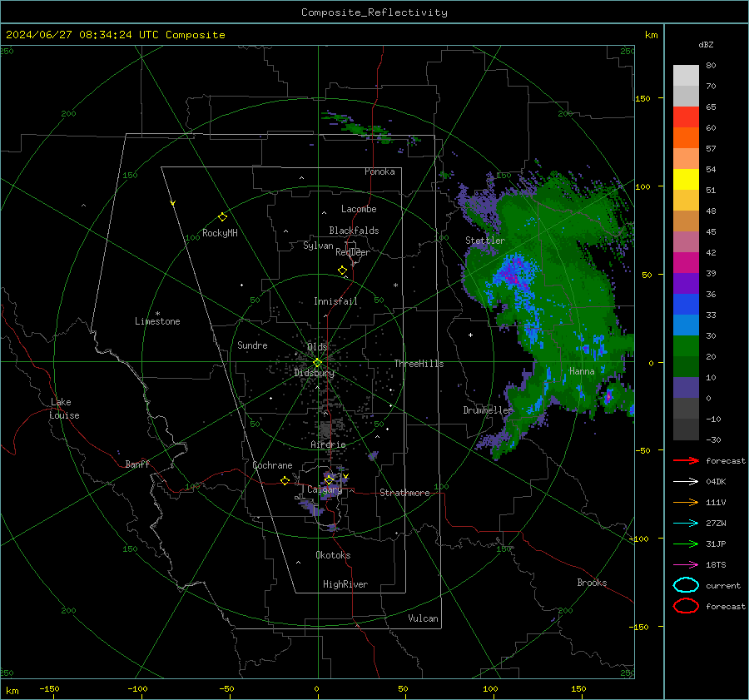
Task: Click the RockyMH label
Action: click(220, 233)
